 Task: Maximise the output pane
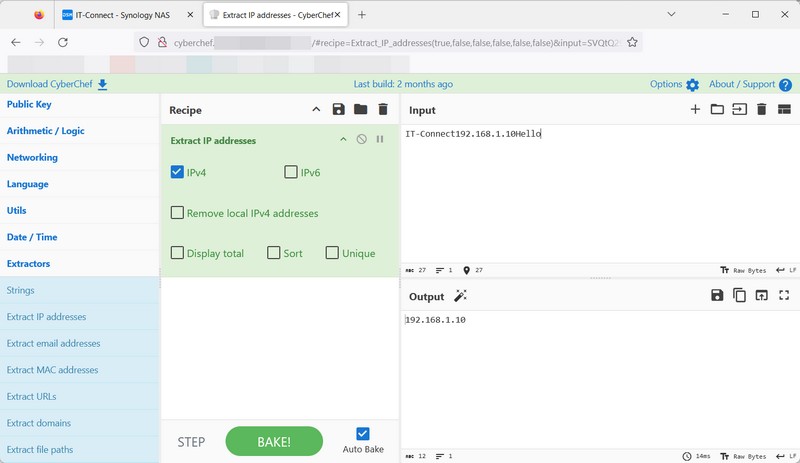pyautogui.click(x=784, y=295)
